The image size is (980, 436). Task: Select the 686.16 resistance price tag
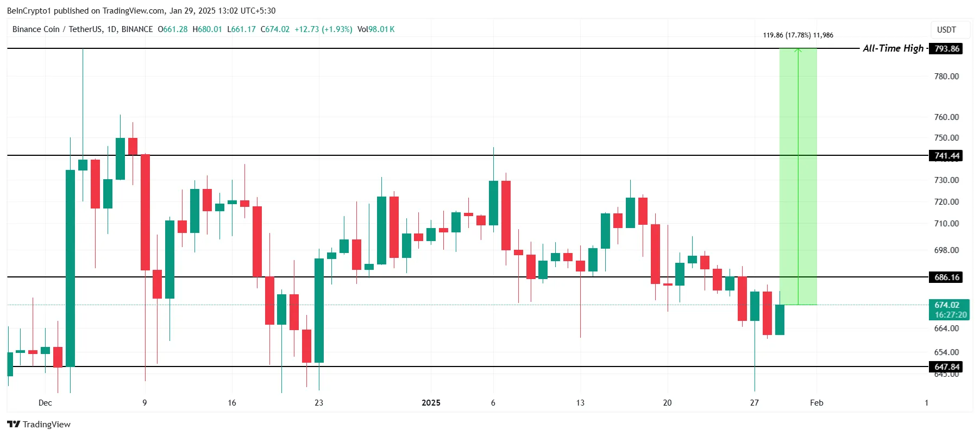point(946,277)
